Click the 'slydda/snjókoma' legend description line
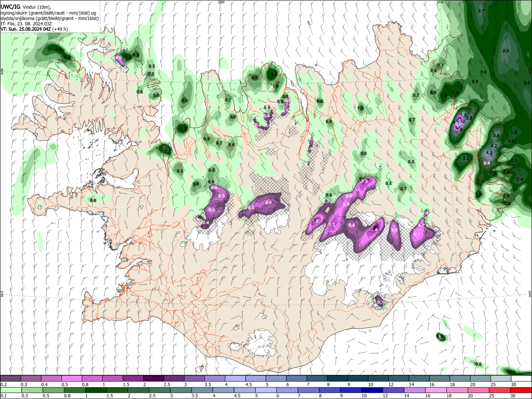 click(49, 18)
